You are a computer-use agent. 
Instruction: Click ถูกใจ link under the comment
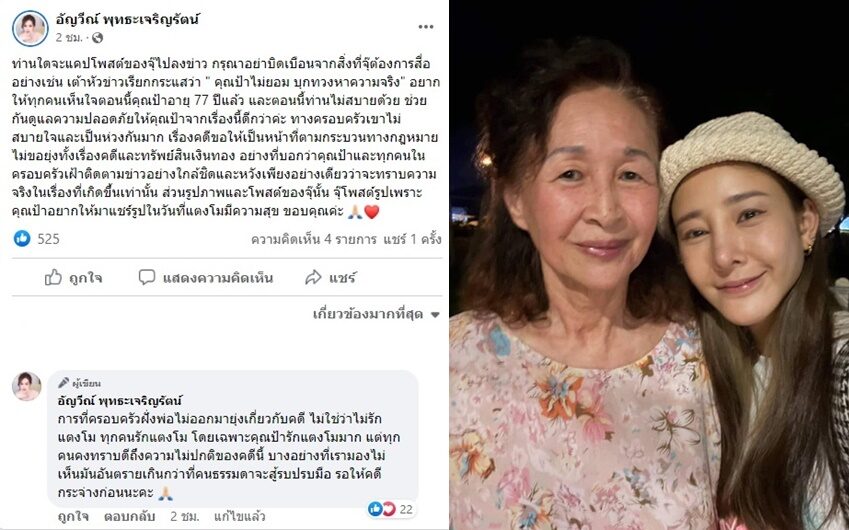point(73,516)
